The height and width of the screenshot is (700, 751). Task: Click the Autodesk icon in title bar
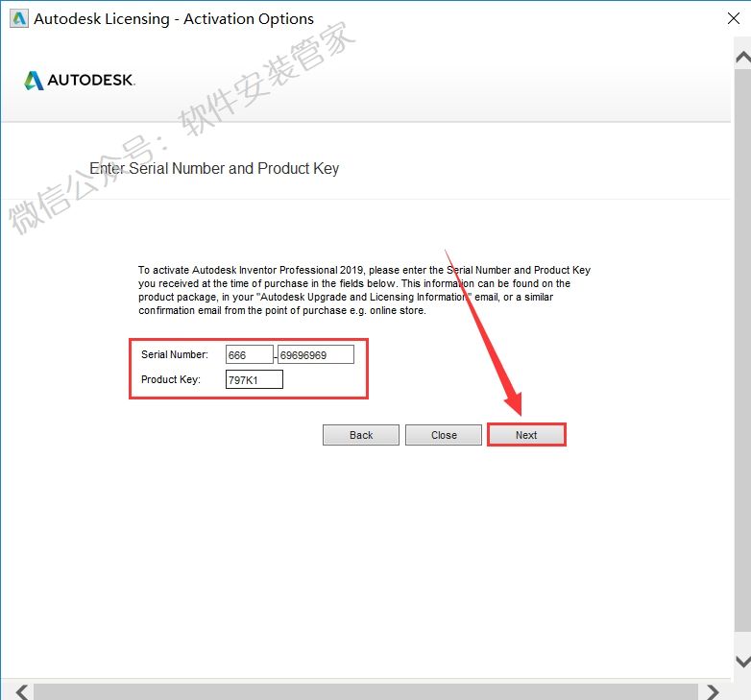pos(17,18)
